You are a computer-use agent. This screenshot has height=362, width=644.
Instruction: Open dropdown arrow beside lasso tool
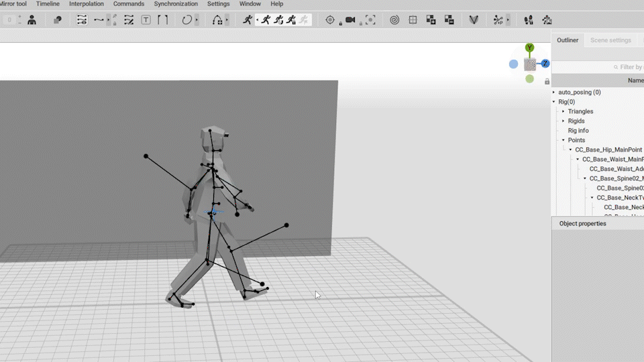pyautogui.click(x=197, y=19)
